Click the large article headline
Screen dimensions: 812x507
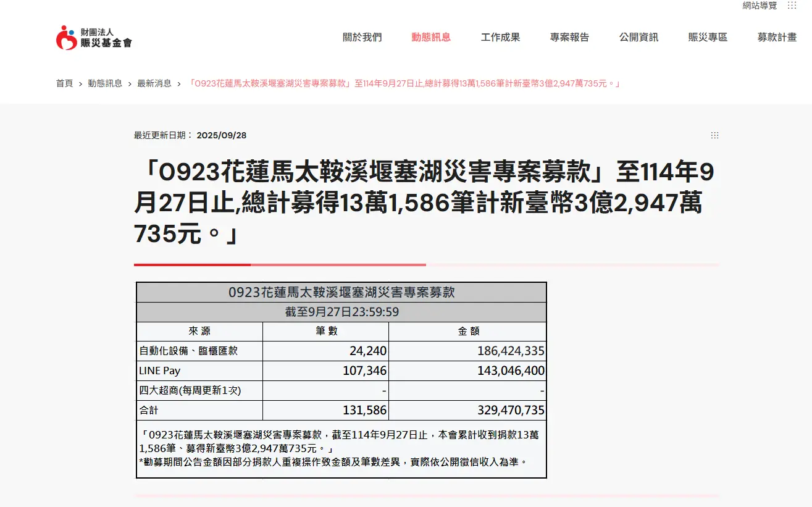pyautogui.click(x=424, y=203)
